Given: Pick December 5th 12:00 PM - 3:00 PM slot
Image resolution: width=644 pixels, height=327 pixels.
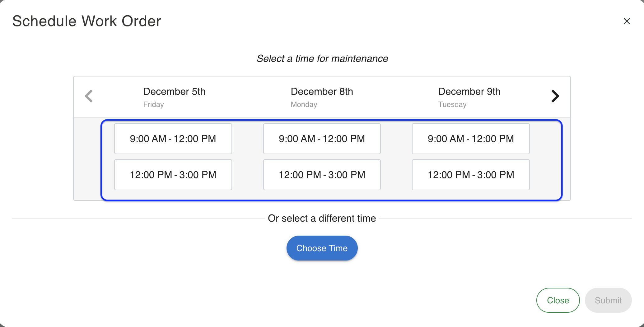Looking at the screenshot, I should (x=173, y=175).
